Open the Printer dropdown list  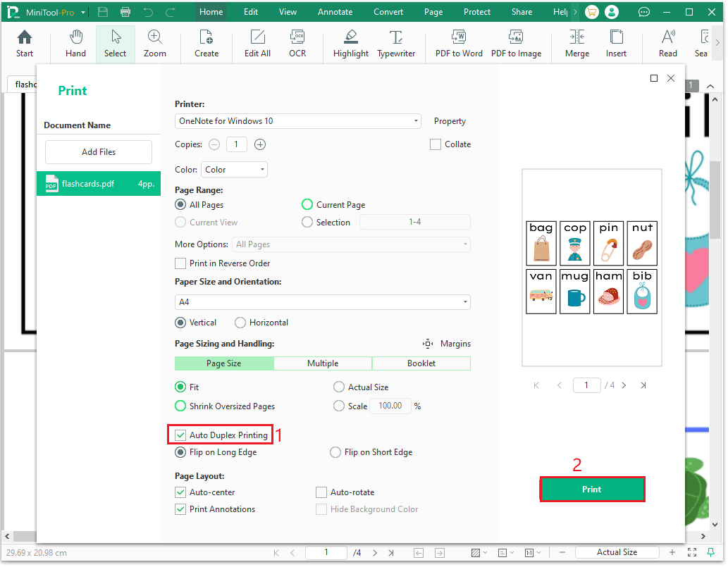pos(297,122)
